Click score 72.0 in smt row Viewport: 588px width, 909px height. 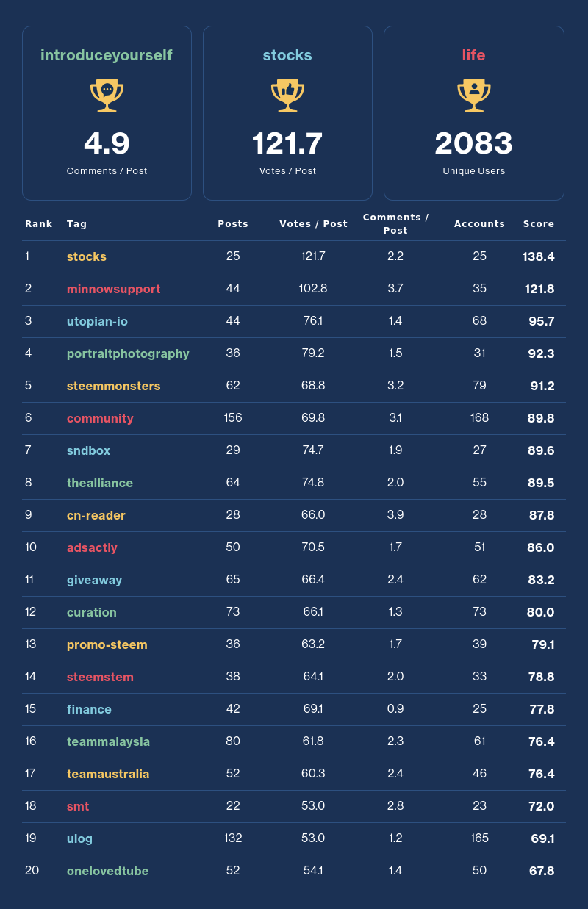point(541,806)
